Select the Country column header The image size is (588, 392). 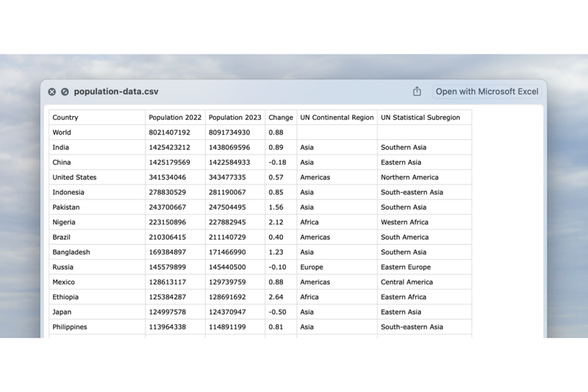click(65, 118)
